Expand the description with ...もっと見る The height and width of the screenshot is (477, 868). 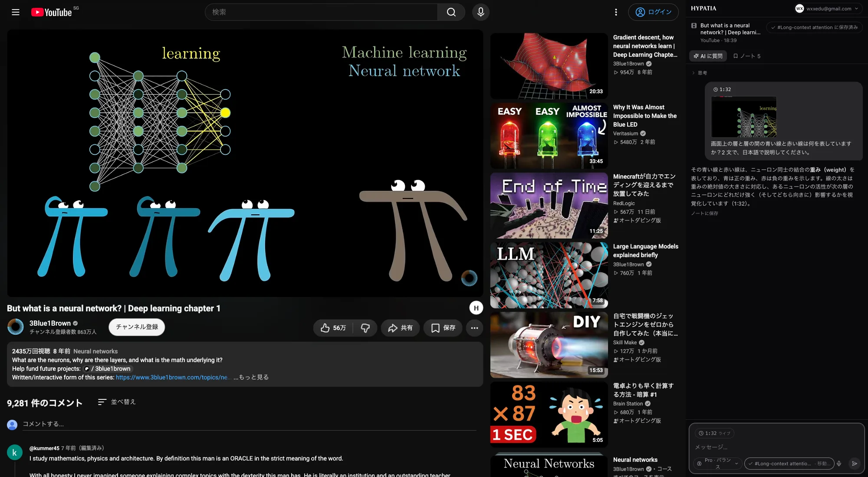(x=251, y=377)
